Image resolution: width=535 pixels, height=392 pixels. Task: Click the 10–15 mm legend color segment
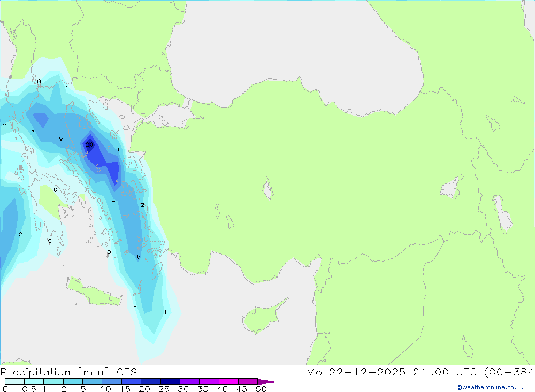coord(112,381)
